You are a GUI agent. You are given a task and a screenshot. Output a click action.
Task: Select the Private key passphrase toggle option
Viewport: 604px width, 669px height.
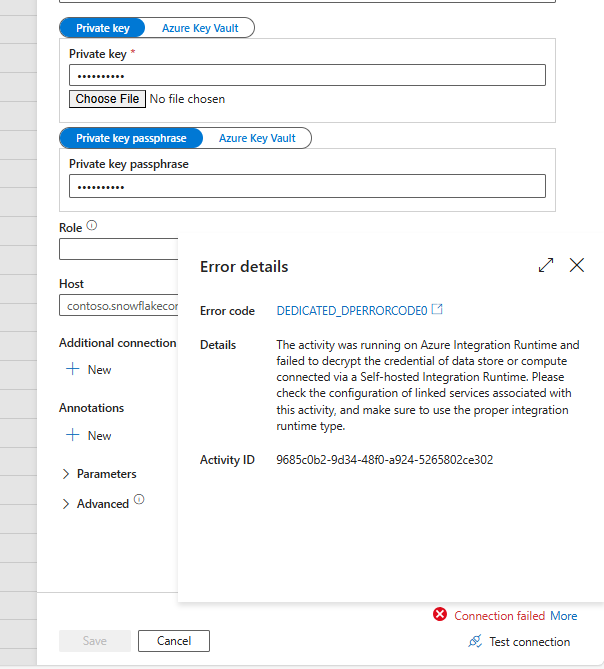(131, 138)
